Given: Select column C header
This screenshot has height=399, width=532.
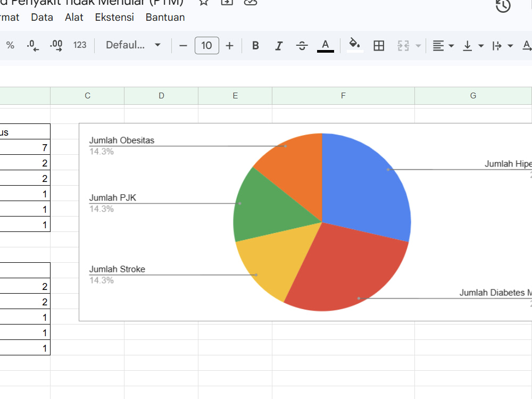Looking at the screenshot, I should [x=88, y=96].
